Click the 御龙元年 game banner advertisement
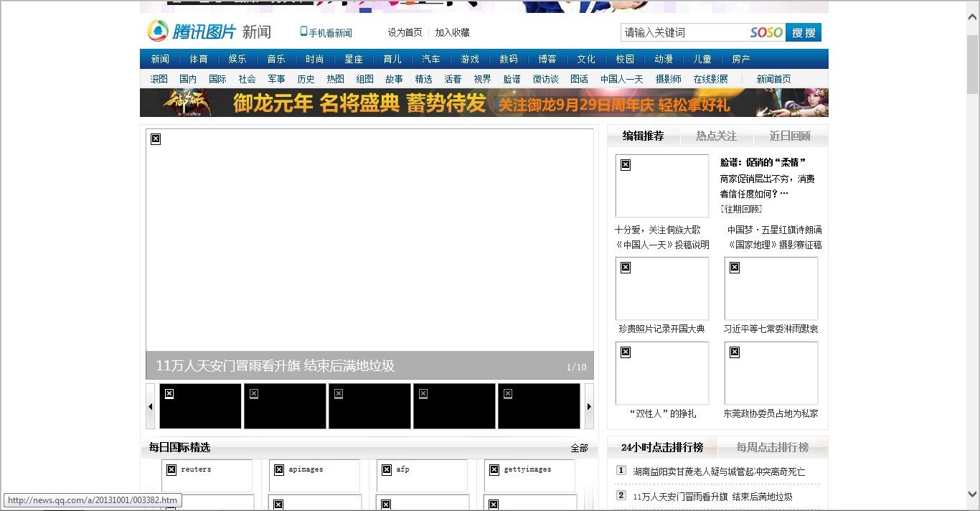 (484, 103)
